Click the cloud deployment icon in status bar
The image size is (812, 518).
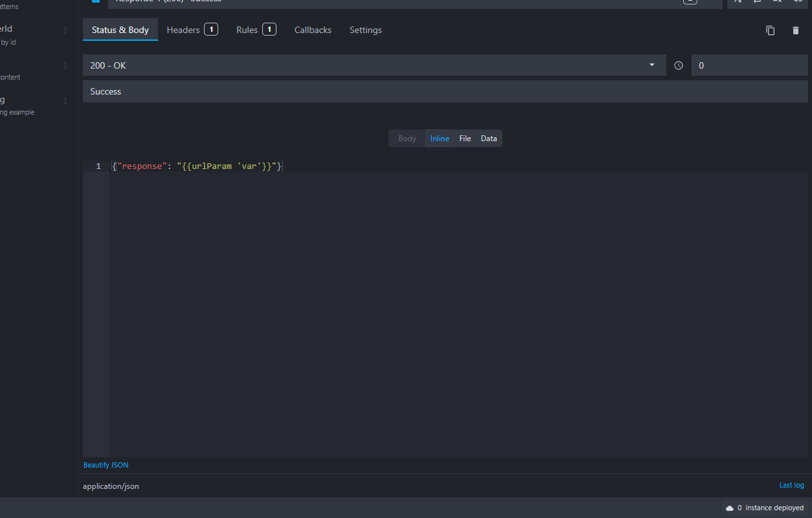[x=728, y=508]
